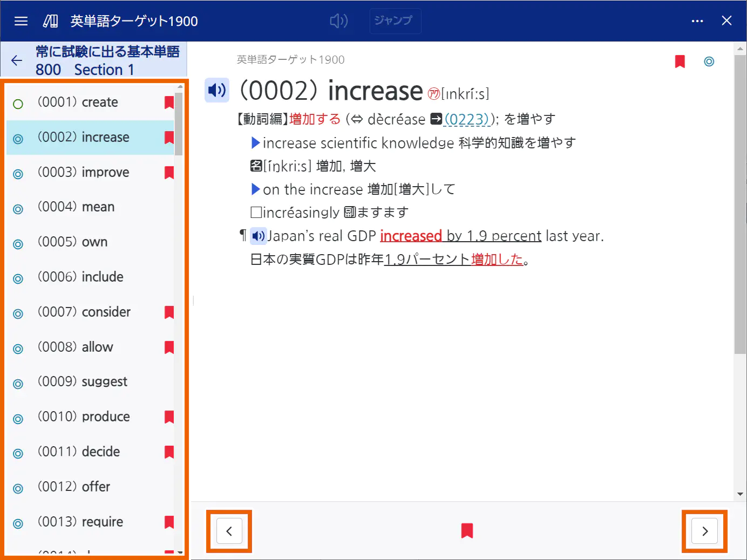Select the word (0011) decide
Viewport: 747px width, 560px height.
pos(79,452)
